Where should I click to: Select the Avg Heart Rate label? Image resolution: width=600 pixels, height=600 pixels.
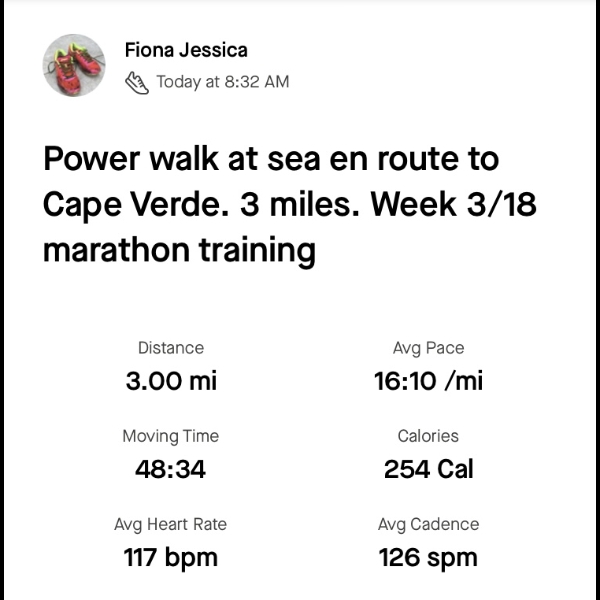171,524
